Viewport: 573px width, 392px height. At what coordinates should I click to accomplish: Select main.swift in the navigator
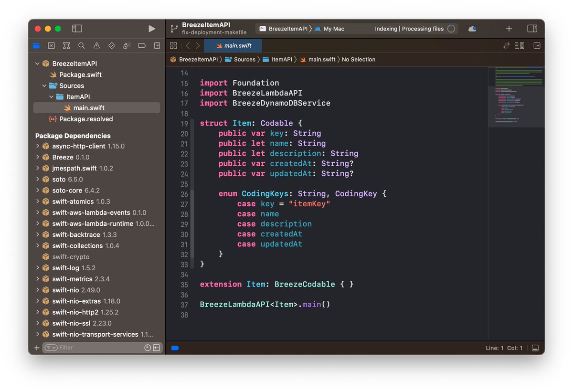(x=96, y=108)
